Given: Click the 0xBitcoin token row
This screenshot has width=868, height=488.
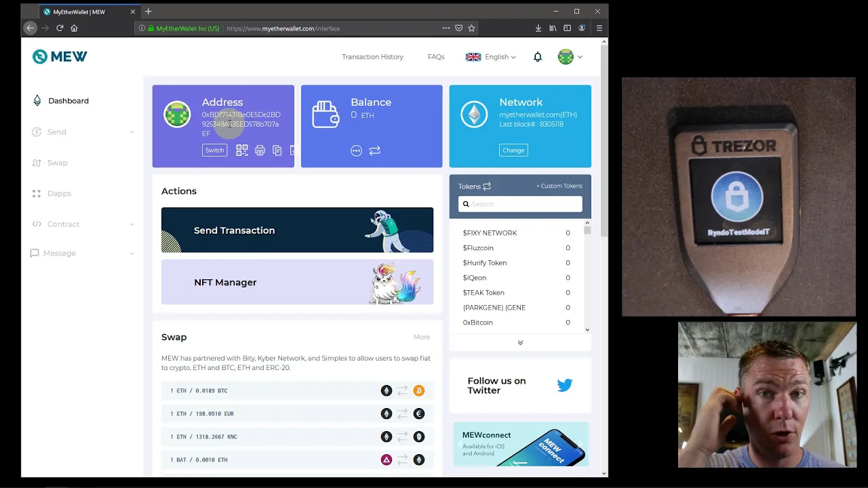Looking at the screenshot, I should tap(516, 322).
